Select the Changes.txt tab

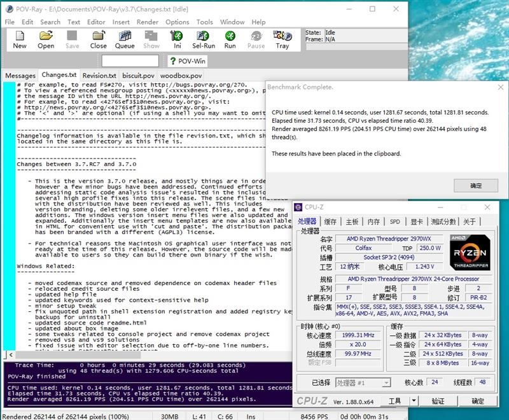point(59,75)
